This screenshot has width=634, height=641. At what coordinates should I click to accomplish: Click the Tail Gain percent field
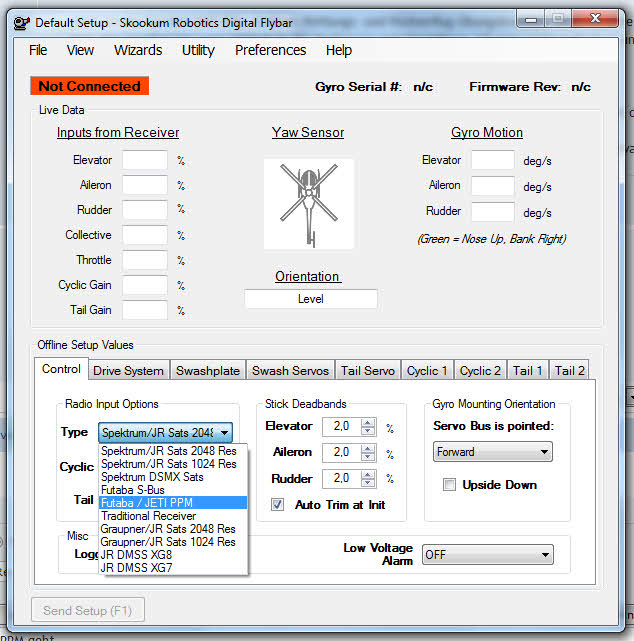coord(145,310)
